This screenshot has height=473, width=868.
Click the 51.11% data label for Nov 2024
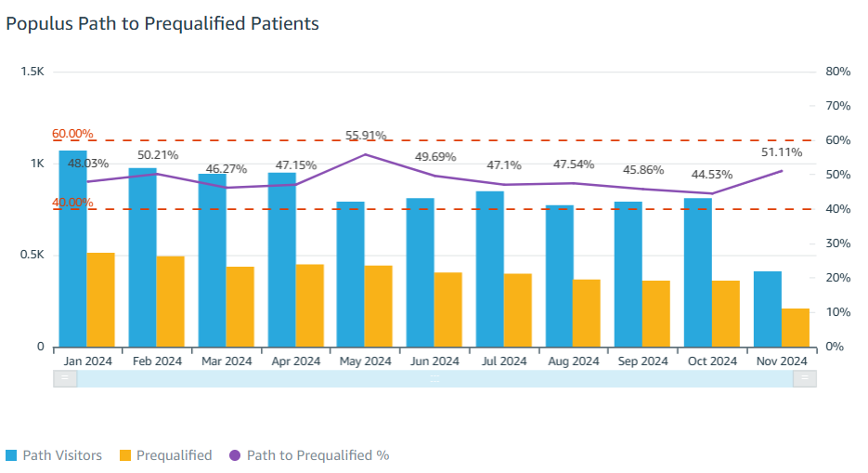point(781,152)
